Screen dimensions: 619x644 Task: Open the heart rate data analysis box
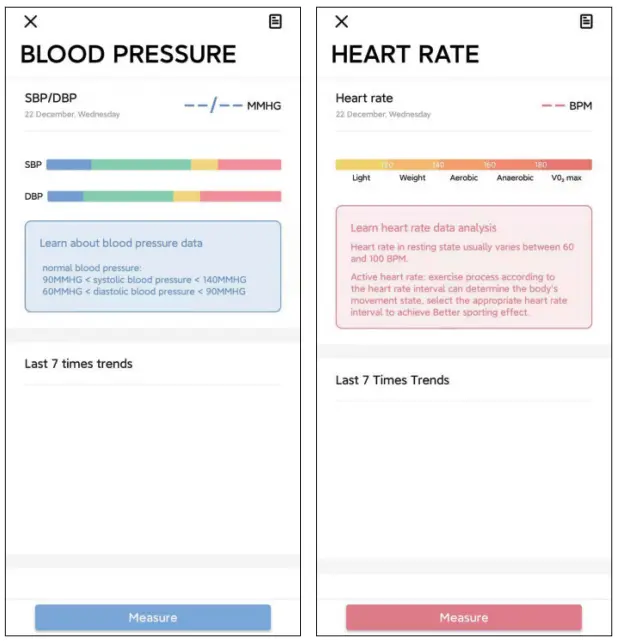coord(463,267)
